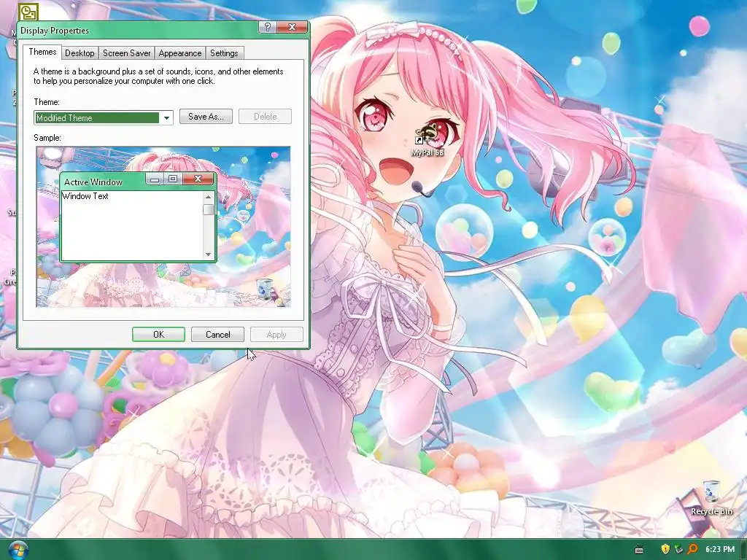Click the Safely Remove Hardware tray icon
This screenshot has width=747, height=560.
(678, 549)
